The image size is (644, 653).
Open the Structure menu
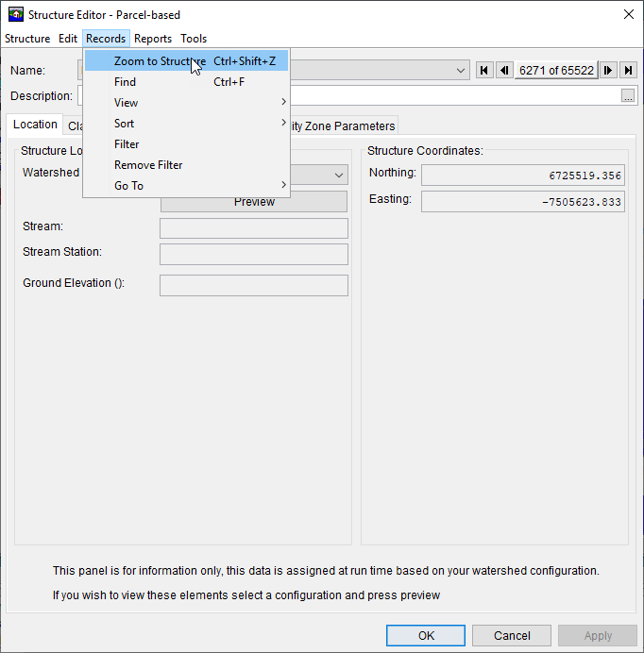[x=27, y=39]
